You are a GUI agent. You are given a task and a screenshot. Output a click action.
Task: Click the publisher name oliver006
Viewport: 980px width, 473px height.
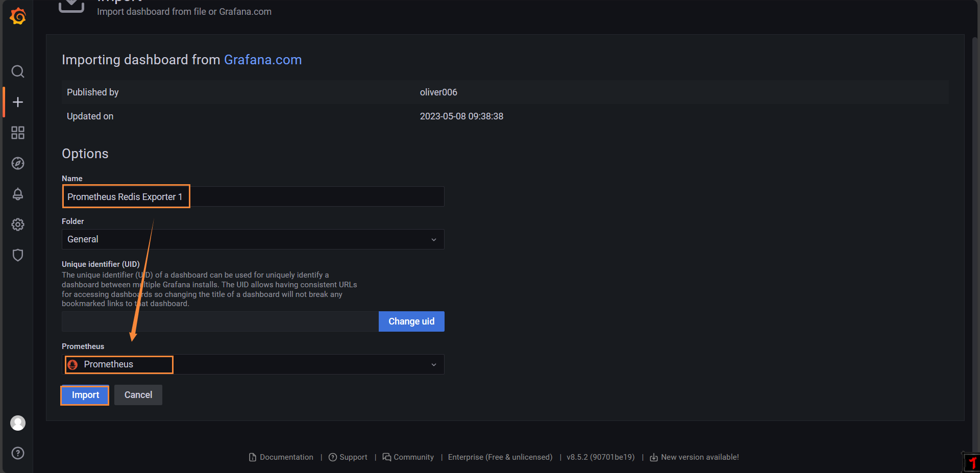438,92
